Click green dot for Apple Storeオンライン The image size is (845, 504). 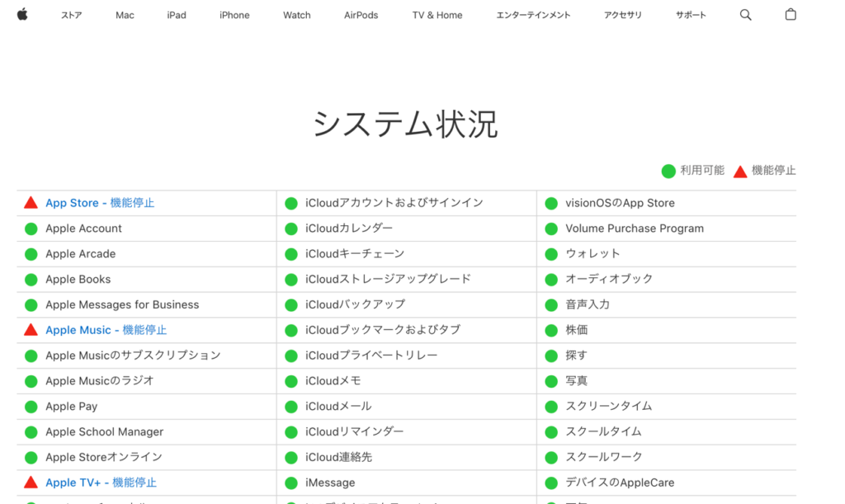(31, 457)
